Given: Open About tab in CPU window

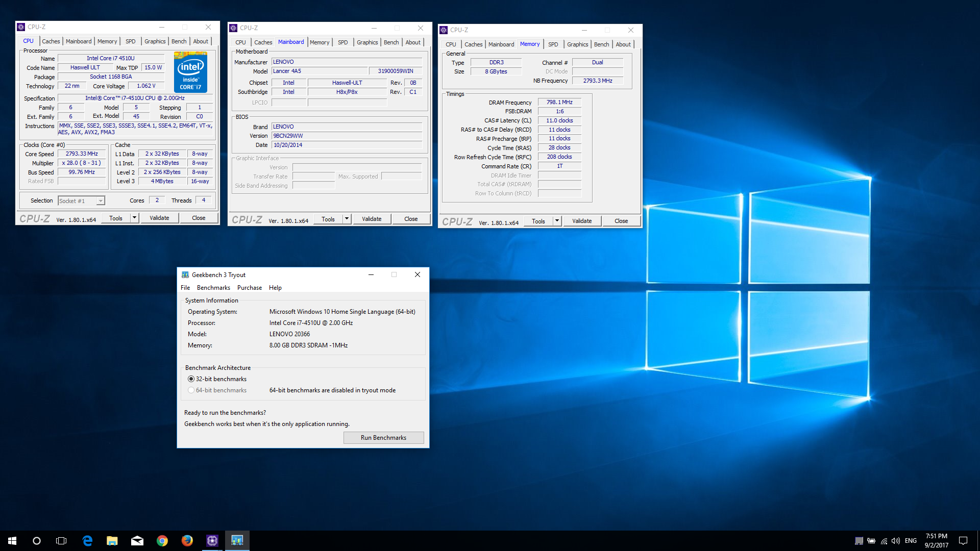Looking at the screenshot, I should pyautogui.click(x=201, y=41).
